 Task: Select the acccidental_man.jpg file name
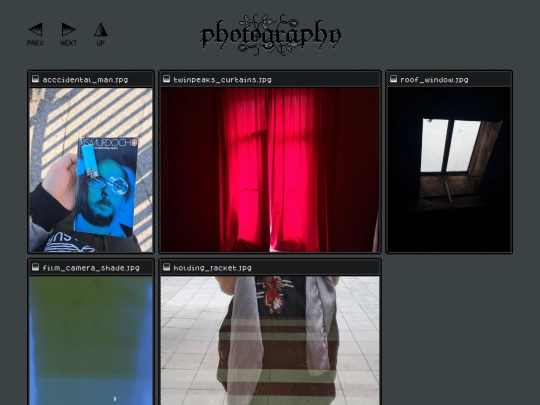(x=85, y=80)
